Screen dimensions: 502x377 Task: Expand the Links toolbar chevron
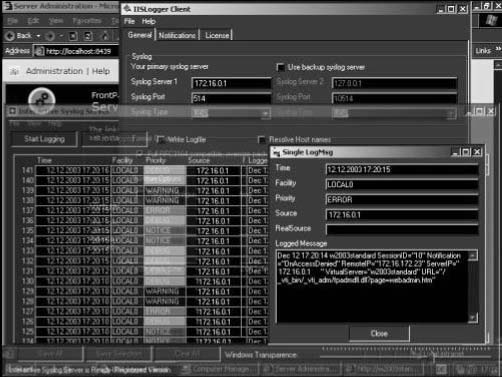(498, 49)
